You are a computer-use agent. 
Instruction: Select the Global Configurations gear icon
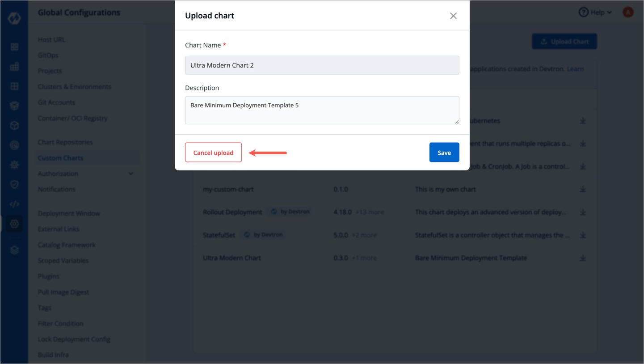(x=14, y=224)
